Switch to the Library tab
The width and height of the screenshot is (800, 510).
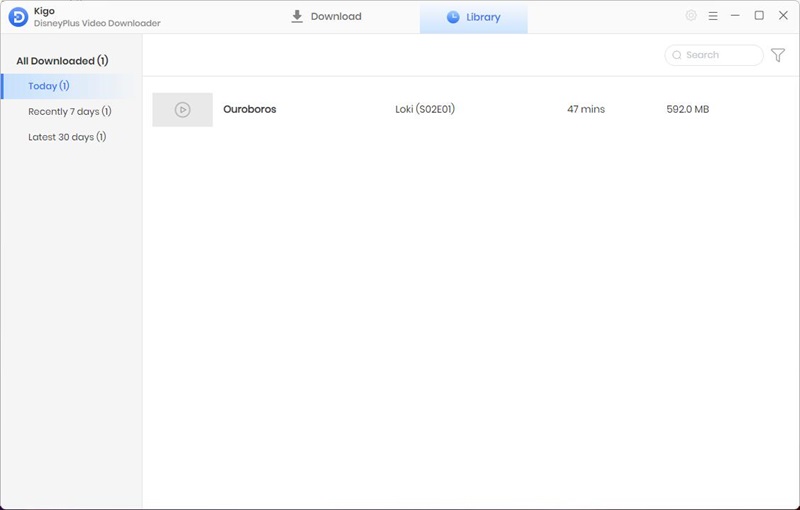[x=473, y=17]
